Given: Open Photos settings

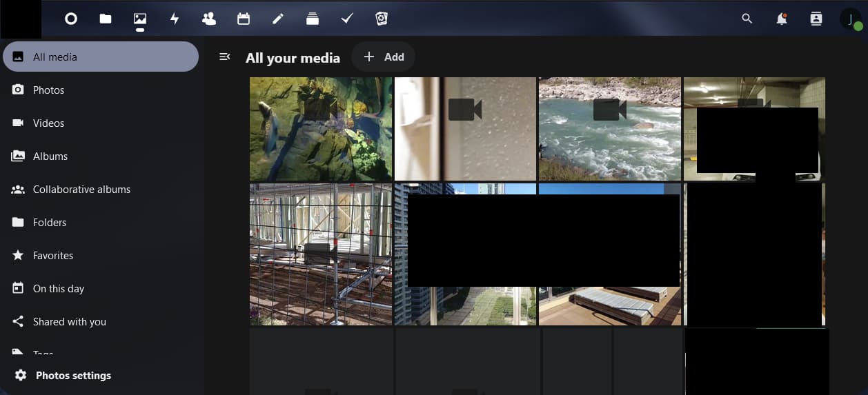Looking at the screenshot, I should point(101,376).
